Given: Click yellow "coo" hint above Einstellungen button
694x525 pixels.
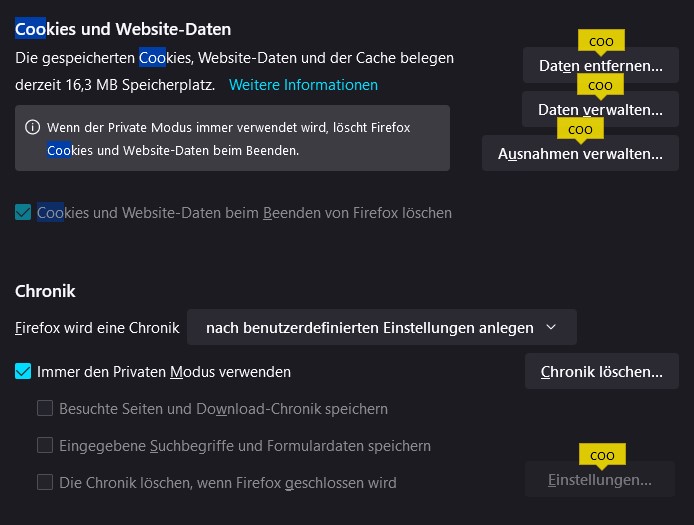Looking at the screenshot, I should click(602, 456).
